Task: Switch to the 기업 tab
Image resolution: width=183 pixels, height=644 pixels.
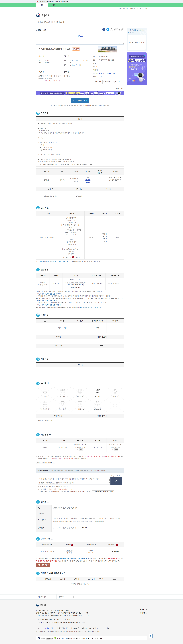Action: click(x=54, y=5)
